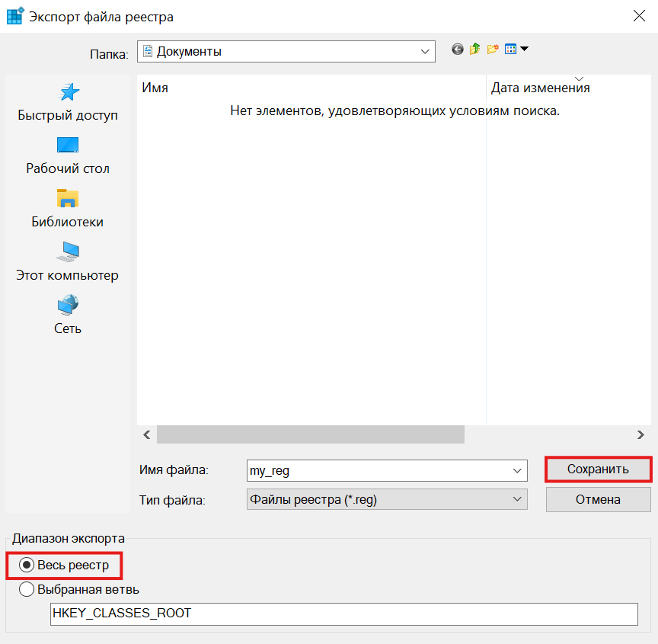Open the Имя файла dropdown list
Screen dimensions: 658x644
pyautogui.click(x=518, y=471)
